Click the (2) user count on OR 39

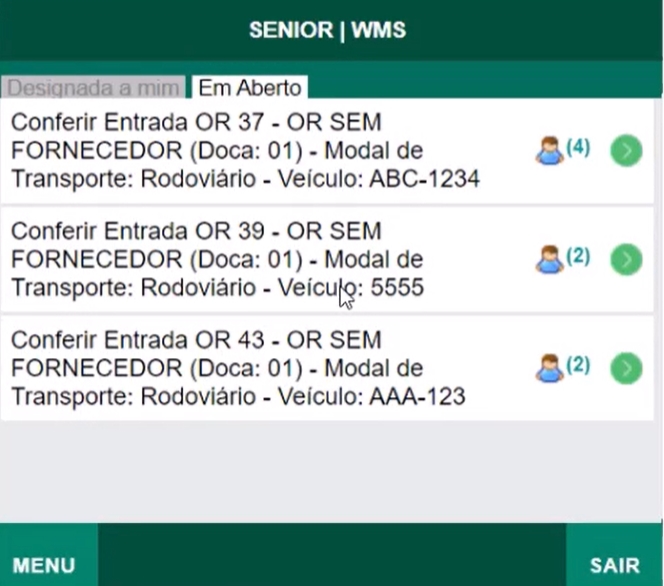(x=578, y=256)
